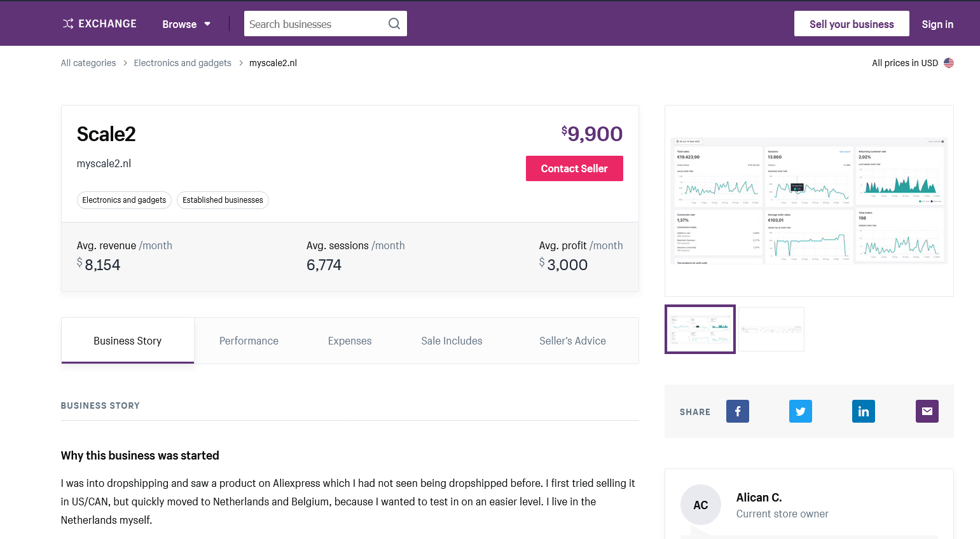Share listing on Twitter
Image resolution: width=980 pixels, height=539 pixels.
click(800, 411)
